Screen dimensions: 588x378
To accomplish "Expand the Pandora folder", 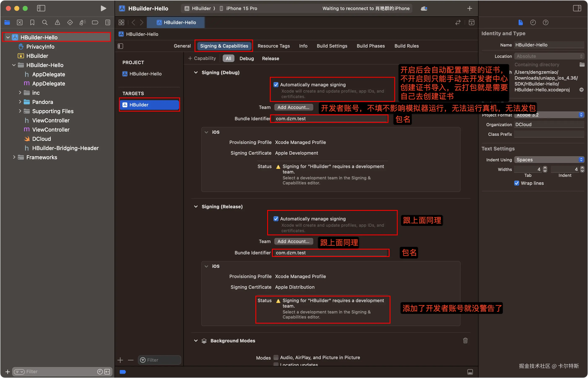I will coord(20,102).
